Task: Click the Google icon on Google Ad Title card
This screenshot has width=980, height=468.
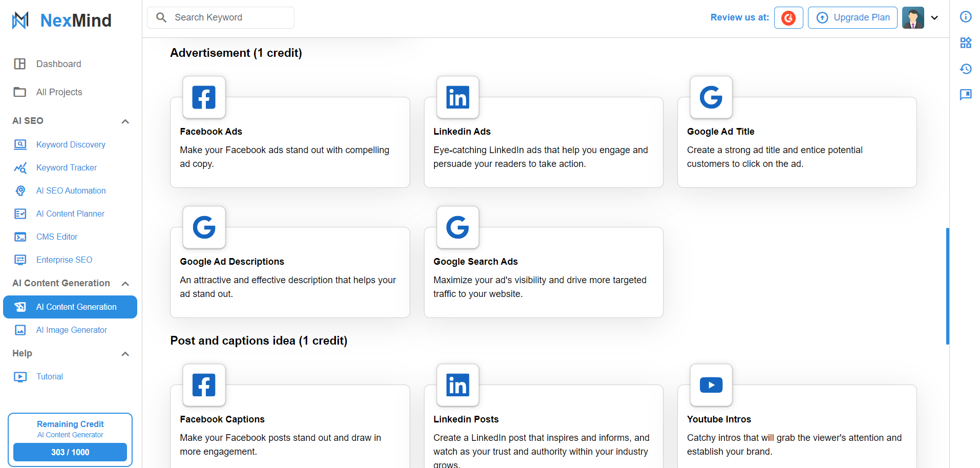Action: tap(711, 97)
